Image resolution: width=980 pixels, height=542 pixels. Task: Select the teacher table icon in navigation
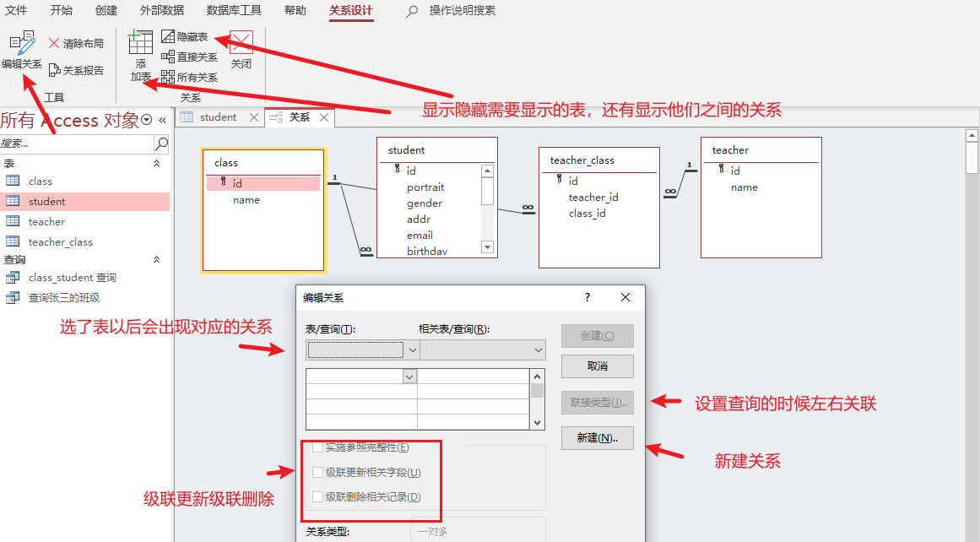click(x=13, y=221)
